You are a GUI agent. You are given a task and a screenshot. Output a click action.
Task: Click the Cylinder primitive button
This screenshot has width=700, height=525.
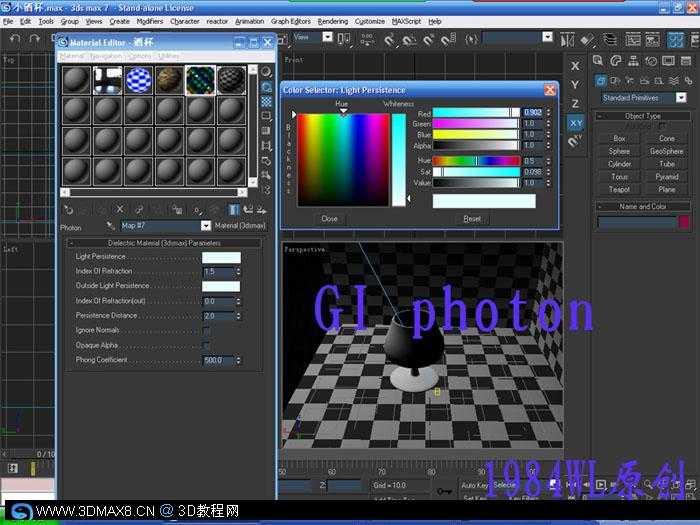619,164
